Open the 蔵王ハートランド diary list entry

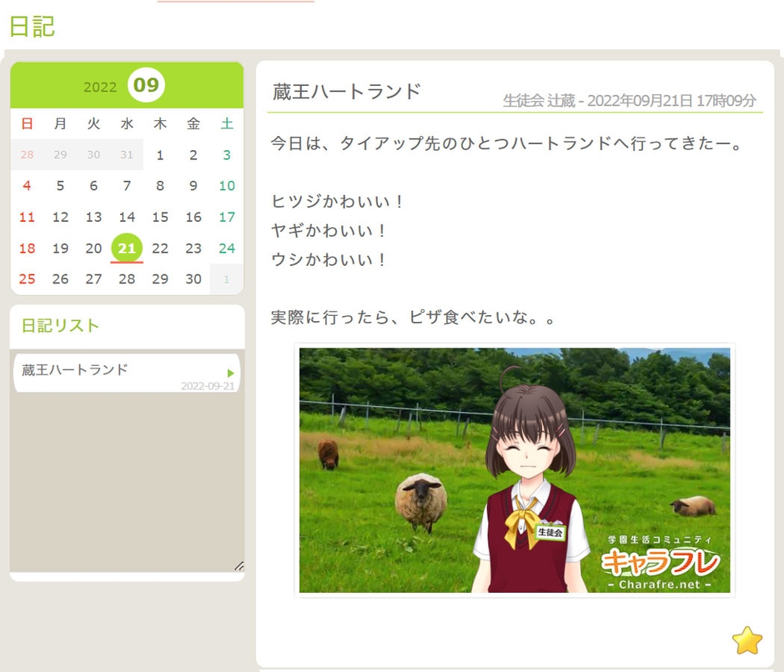tap(127, 374)
